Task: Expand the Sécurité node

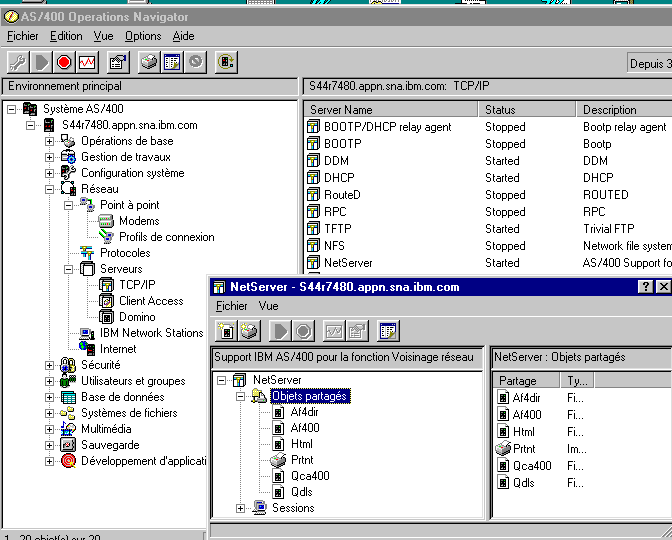Action: 49,365
